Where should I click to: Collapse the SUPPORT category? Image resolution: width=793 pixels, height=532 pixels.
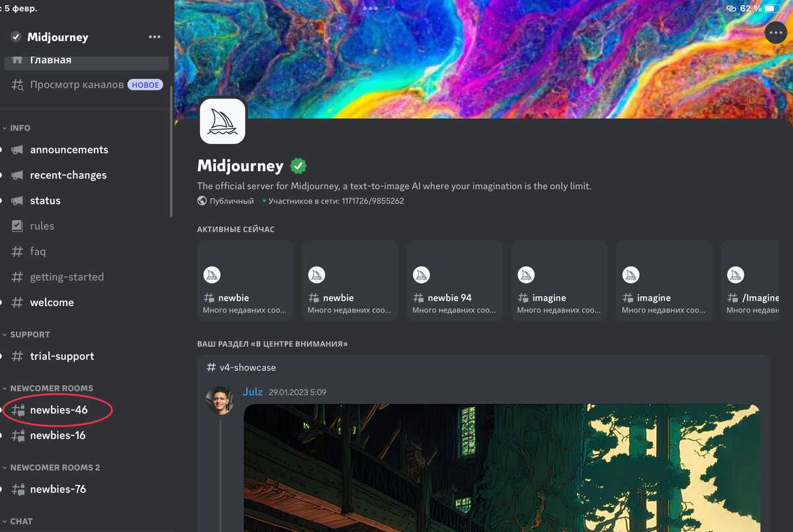pyautogui.click(x=30, y=334)
